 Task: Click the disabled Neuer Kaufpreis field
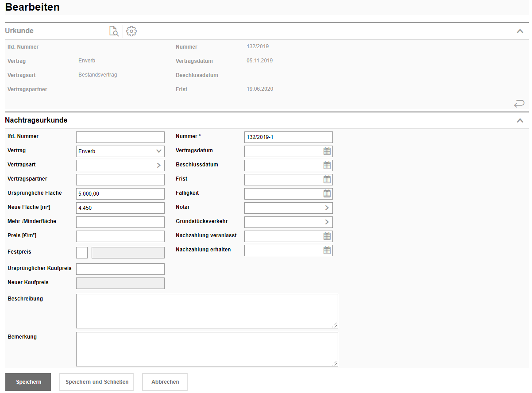pyautogui.click(x=120, y=283)
